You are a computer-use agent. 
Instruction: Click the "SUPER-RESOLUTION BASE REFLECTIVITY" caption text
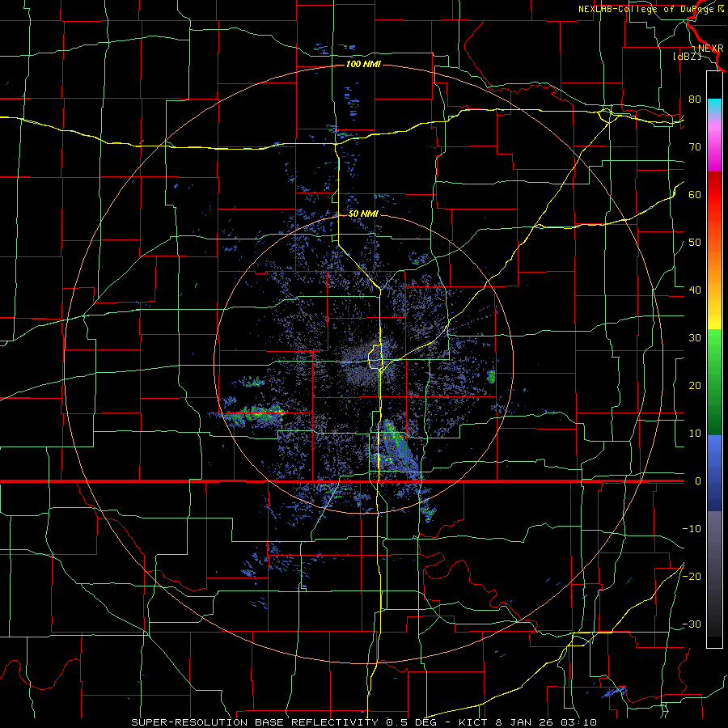pyautogui.click(x=255, y=722)
